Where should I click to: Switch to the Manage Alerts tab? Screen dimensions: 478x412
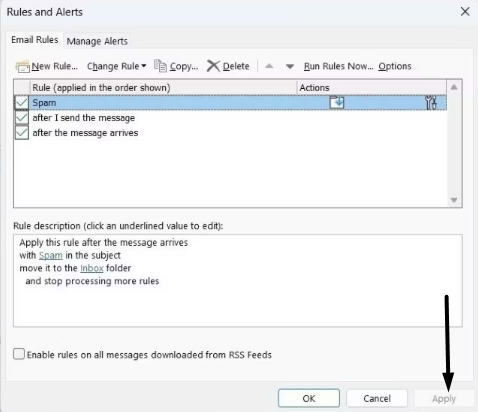pyautogui.click(x=97, y=41)
